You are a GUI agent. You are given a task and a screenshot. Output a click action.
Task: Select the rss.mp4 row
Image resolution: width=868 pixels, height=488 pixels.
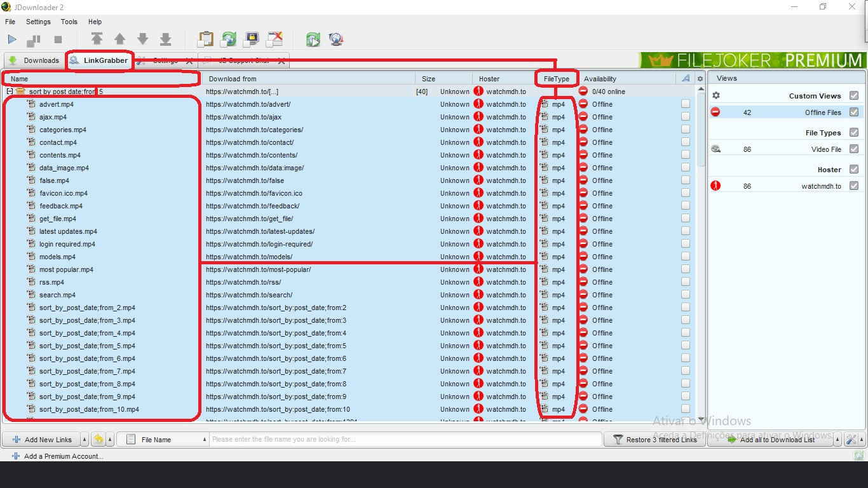[348, 282]
